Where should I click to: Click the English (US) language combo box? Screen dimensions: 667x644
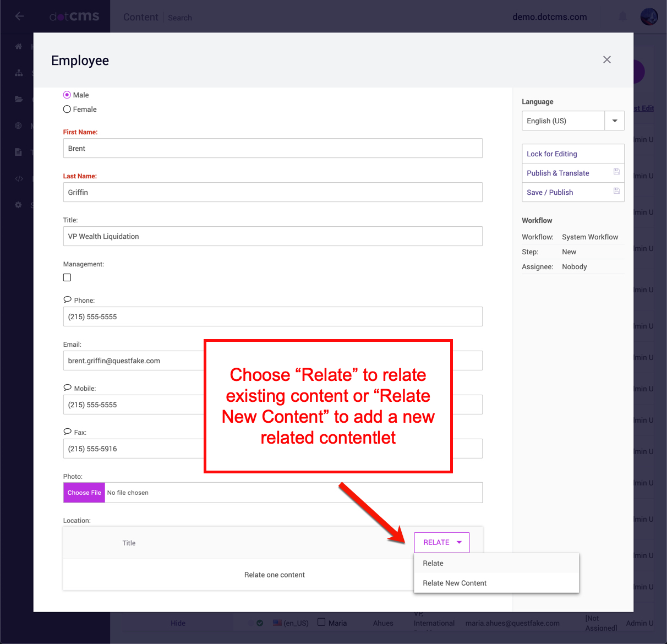coord(563,121)
